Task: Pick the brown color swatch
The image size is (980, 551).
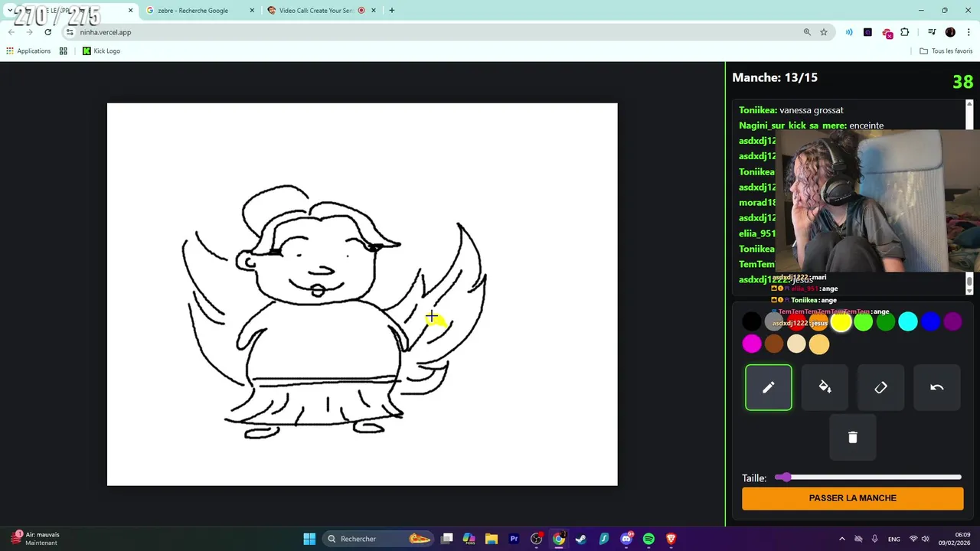Action: pyautogui.click(x=774, y=344)
